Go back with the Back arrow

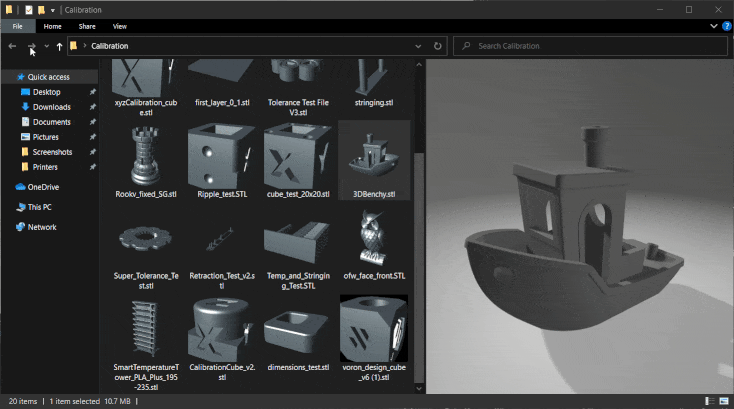tap(12, 46)
